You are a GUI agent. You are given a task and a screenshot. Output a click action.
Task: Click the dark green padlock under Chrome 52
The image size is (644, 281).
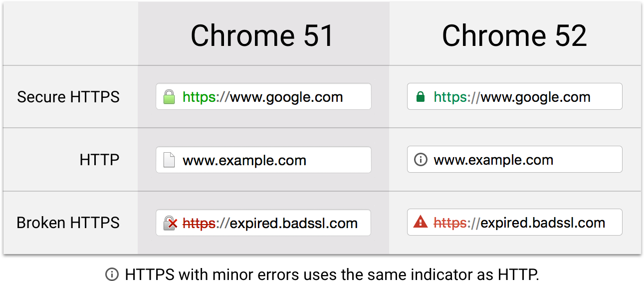pyautogui.click(x=421, y=97)
